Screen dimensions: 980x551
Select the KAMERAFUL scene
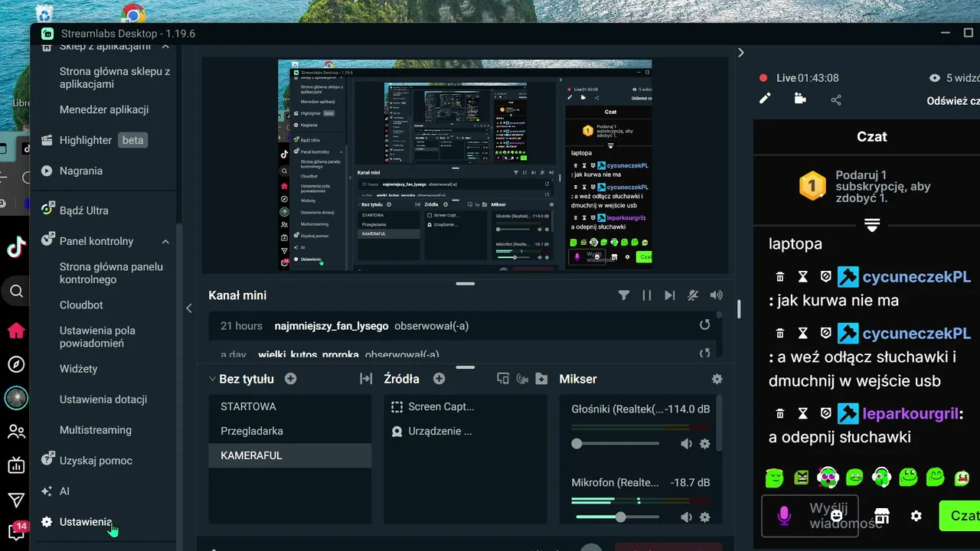(x=290, y=455)
